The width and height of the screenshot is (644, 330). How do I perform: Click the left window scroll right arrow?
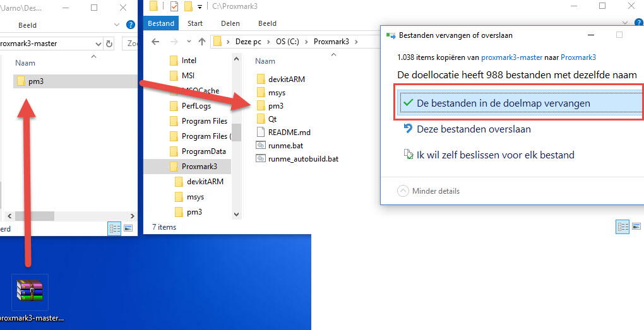tap(132, 216)
